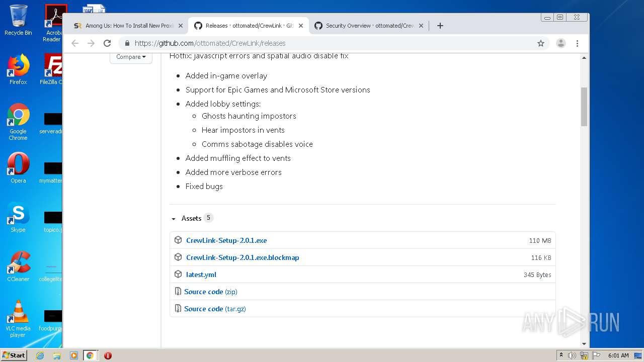Close the Among Us proximity chat tab

181,26
